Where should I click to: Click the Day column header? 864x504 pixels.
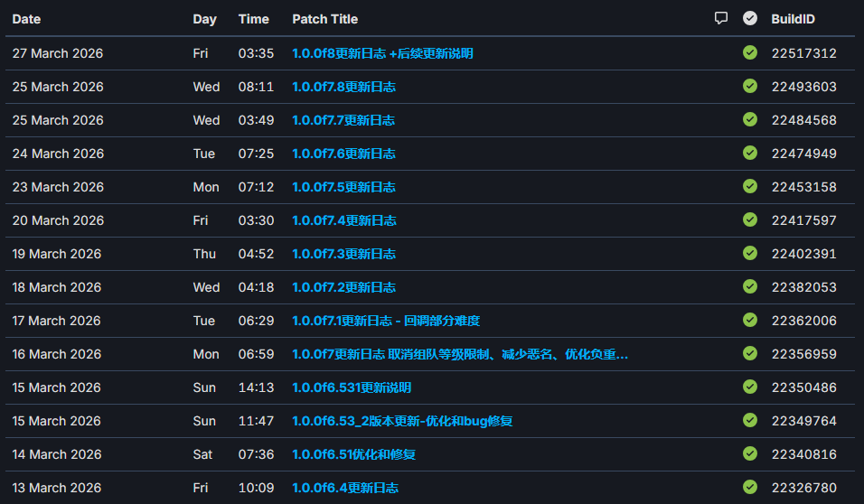[204, 19]
